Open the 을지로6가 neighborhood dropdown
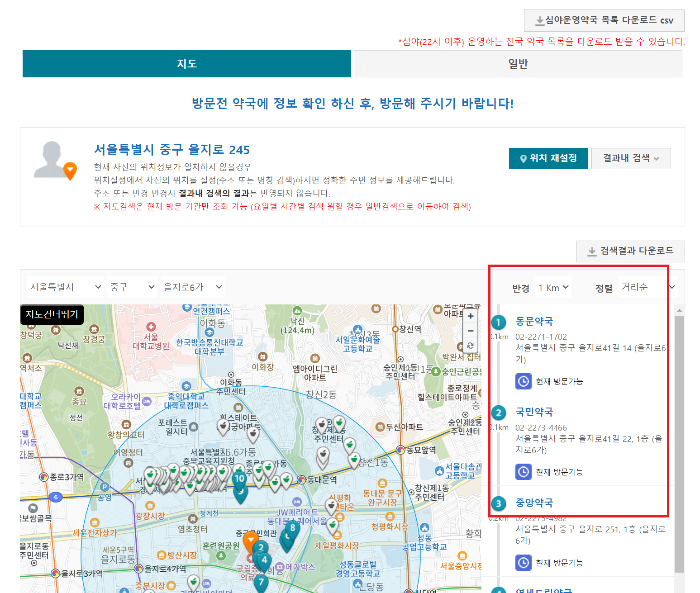The width and height of the screenshot is (700, 593). (x=193, y=287)
